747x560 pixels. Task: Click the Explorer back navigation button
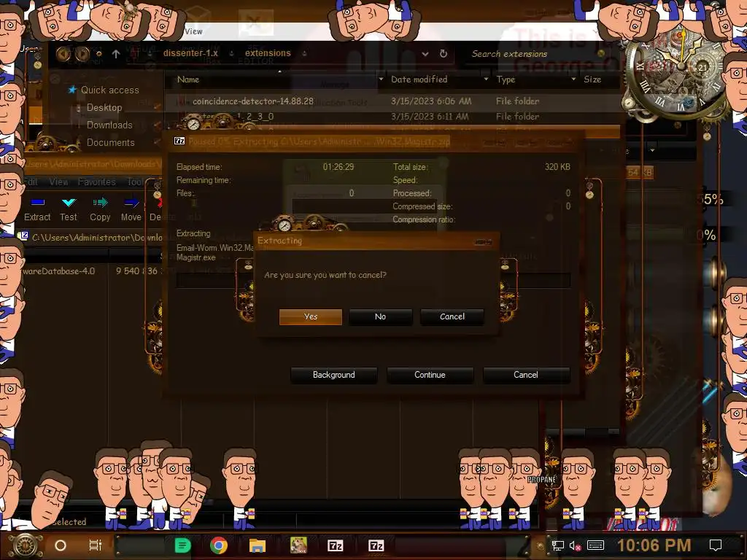[x=63, y=54]
